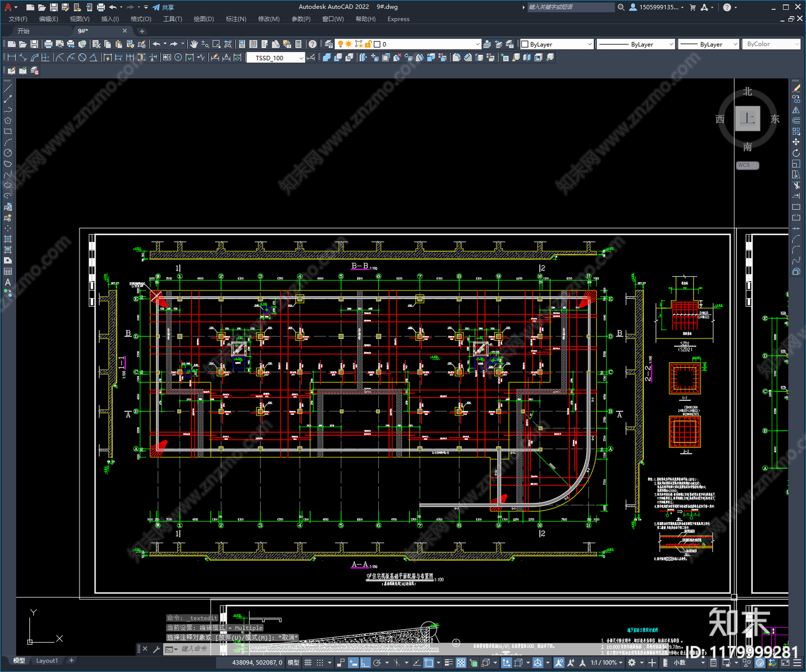The width and height of the screenshot is (806, 672).
Task: Select the Circle draw tool
Action: [8, 153]
